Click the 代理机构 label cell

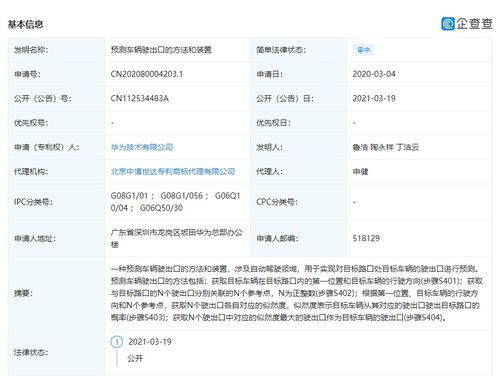(x=56, y=171)
